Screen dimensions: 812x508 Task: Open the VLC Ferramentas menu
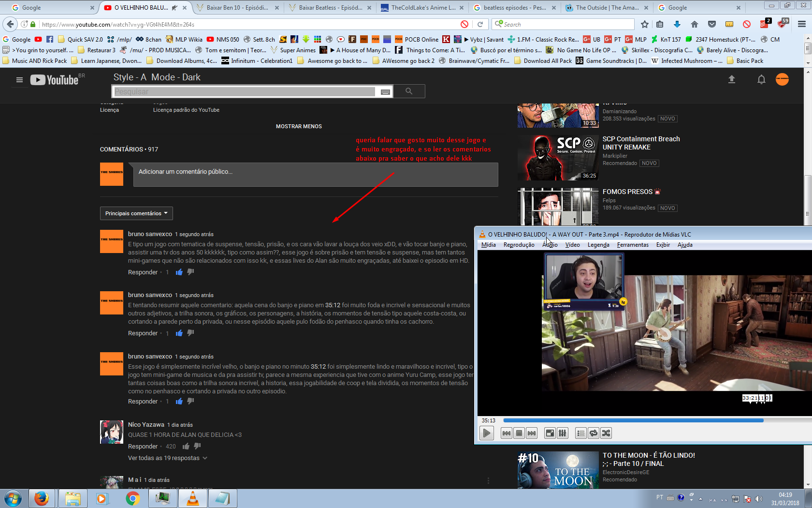(632, 245)
